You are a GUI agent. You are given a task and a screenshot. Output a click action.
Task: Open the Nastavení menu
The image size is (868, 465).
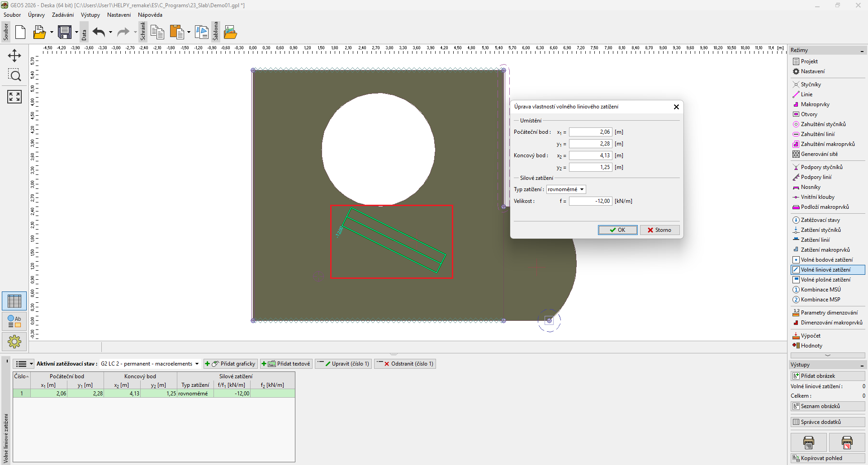coord(119,15)
